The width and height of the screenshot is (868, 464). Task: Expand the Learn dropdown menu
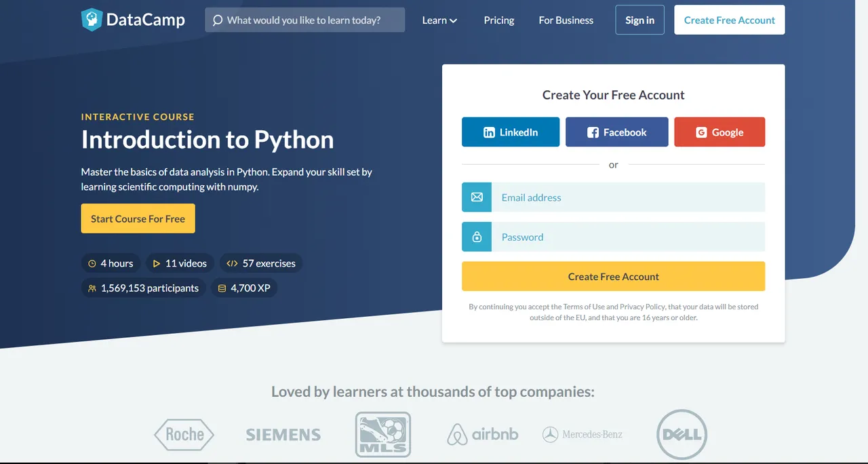point(439,20)
